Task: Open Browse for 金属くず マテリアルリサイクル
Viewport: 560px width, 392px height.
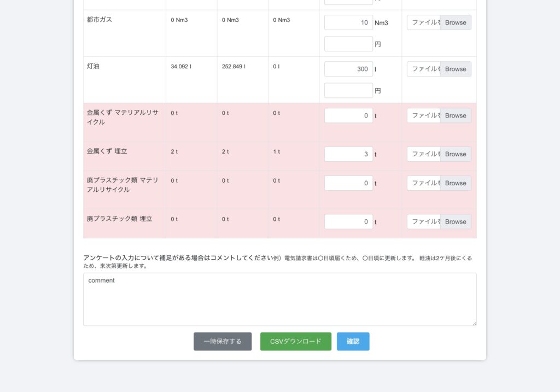Action: pos(456,115)
